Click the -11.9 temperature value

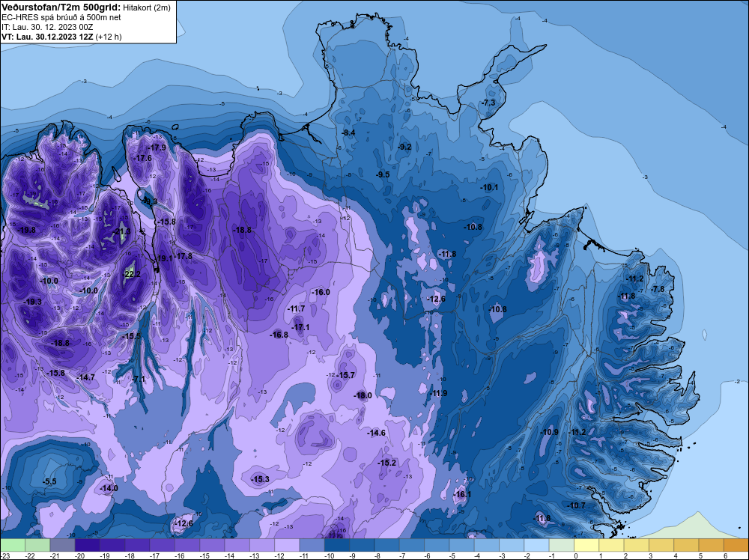click(438, 393)
